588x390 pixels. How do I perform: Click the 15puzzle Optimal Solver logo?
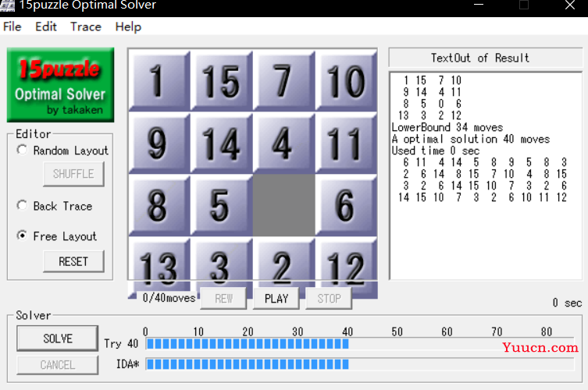pos(60,84)
